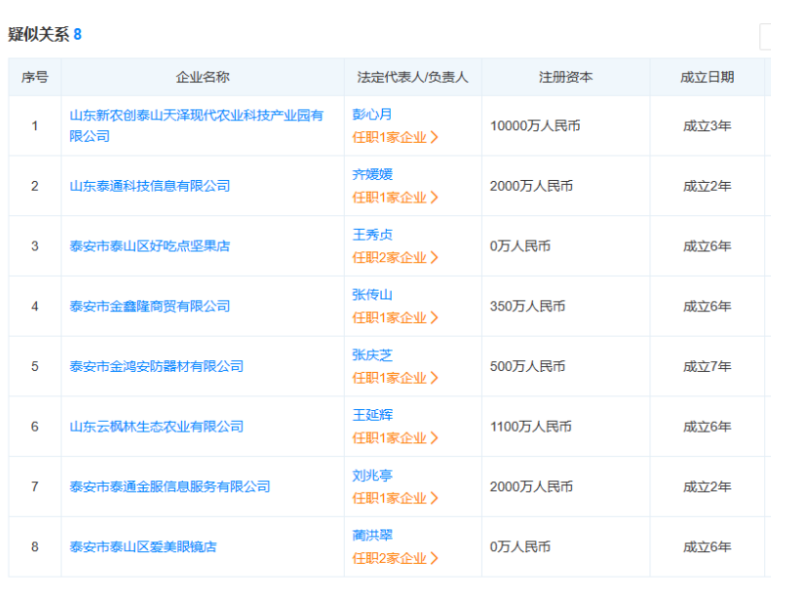Viewport: 812px width, 604px height.
Task: Click the 成立日期 column header
Action: 707,77
